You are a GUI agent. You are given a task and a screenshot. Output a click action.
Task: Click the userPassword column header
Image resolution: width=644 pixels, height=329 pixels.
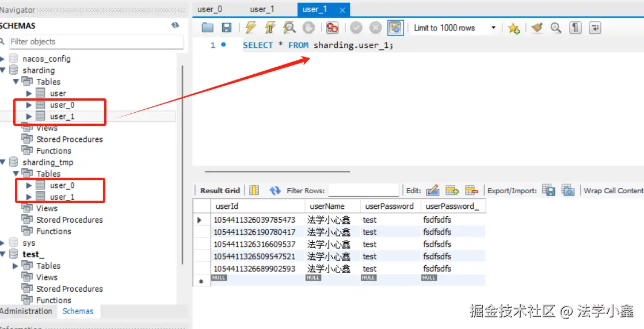[390, 206]
